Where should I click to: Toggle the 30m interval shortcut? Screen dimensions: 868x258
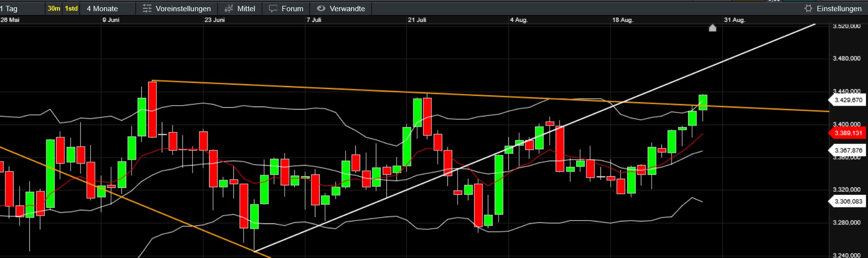coord(54,8)
